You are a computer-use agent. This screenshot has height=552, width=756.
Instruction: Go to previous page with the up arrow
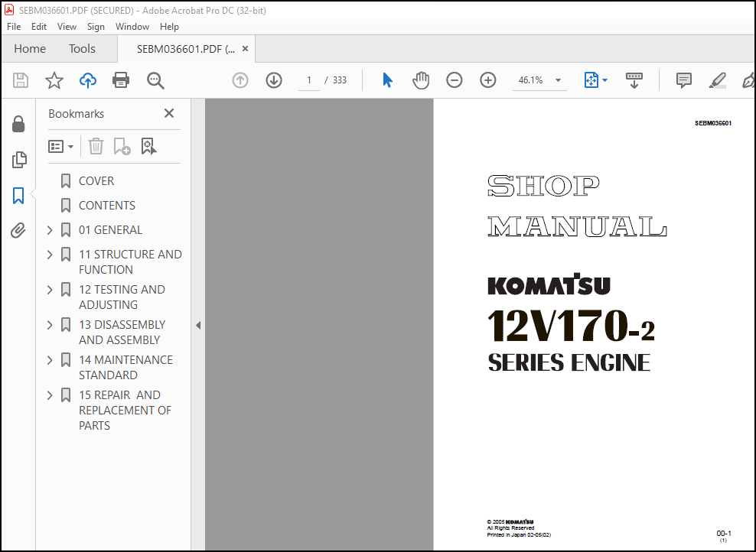pos(240,80)
